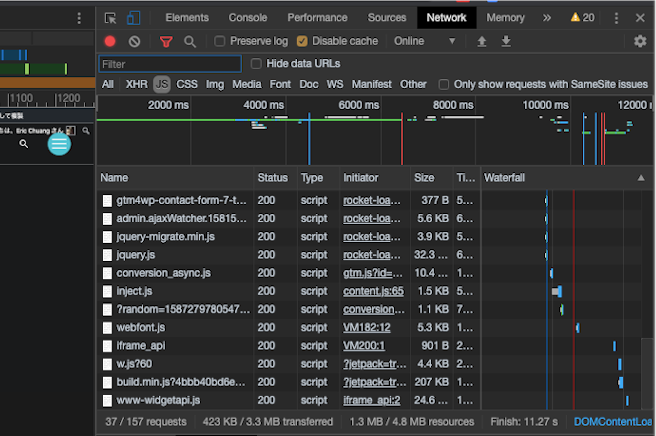Switch to the Memory tab
This screenshot has width=656, height=436.
[505, 18]
